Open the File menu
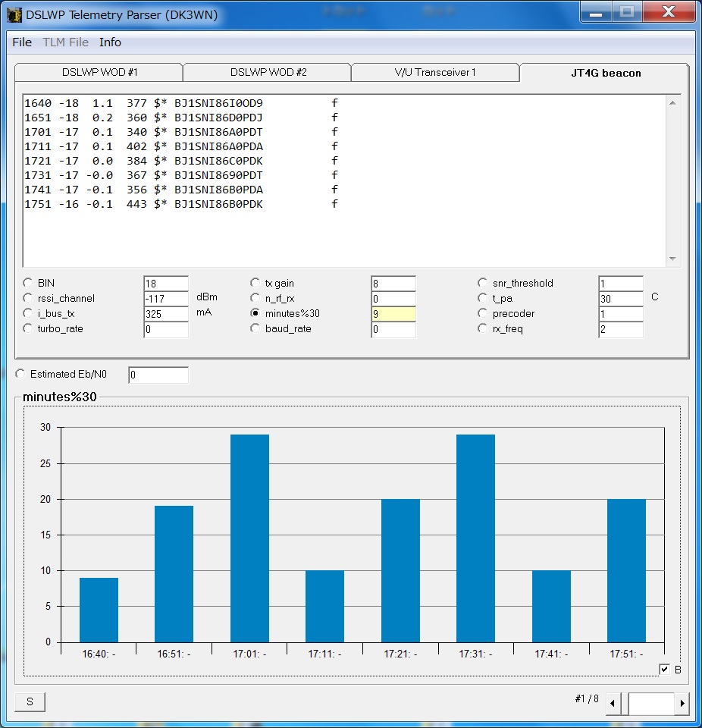The image size is (702, 728). (x=22, y=42)
